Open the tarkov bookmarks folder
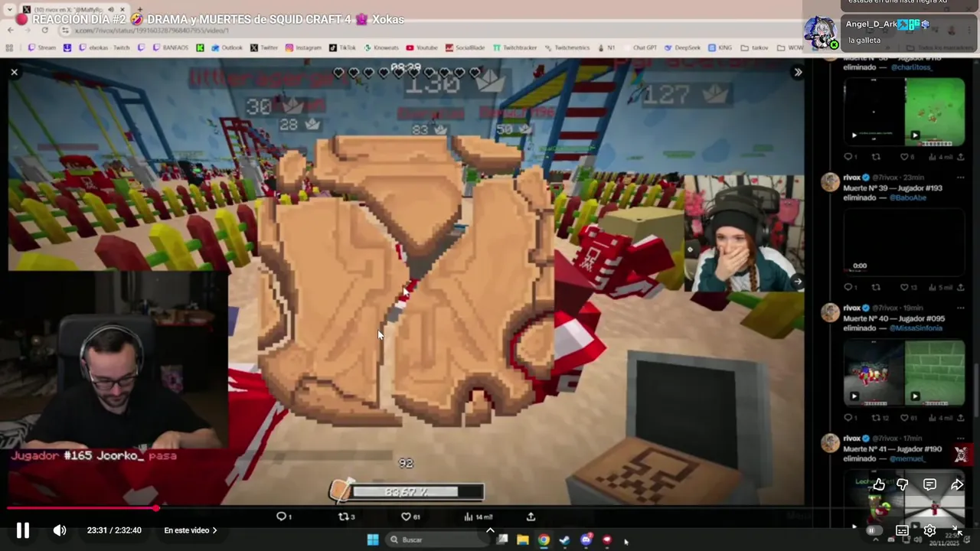980x551 pixels. [754, 47]
